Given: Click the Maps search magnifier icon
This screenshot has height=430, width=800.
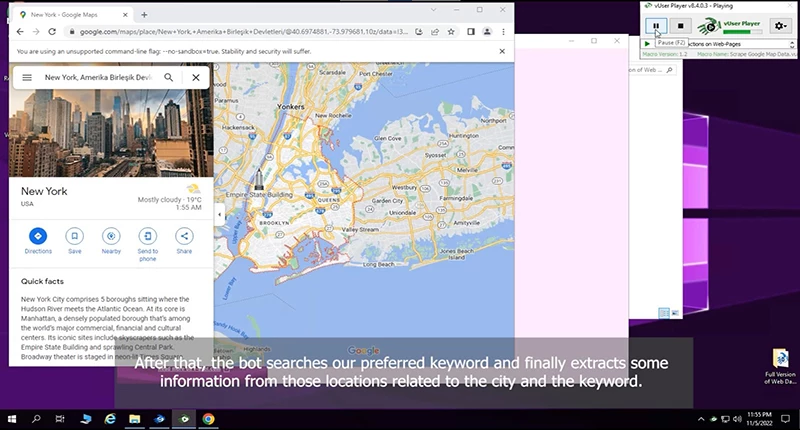Looking at the screenshot, I should (x=168, y=78).
